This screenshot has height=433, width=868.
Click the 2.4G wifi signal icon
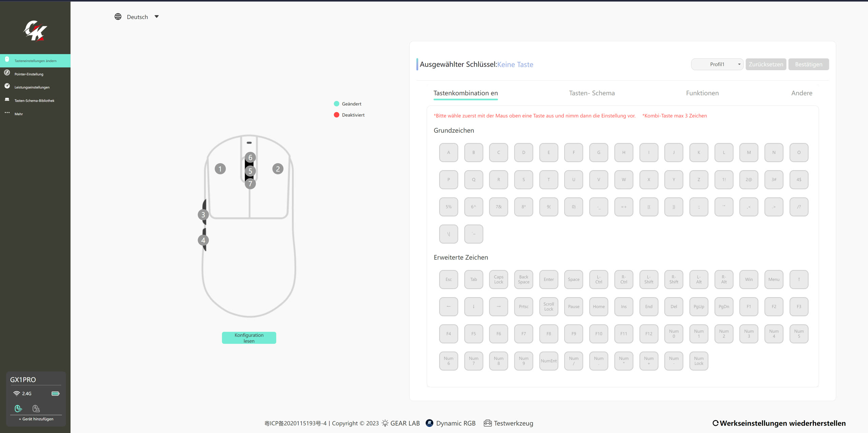[16, 394]
